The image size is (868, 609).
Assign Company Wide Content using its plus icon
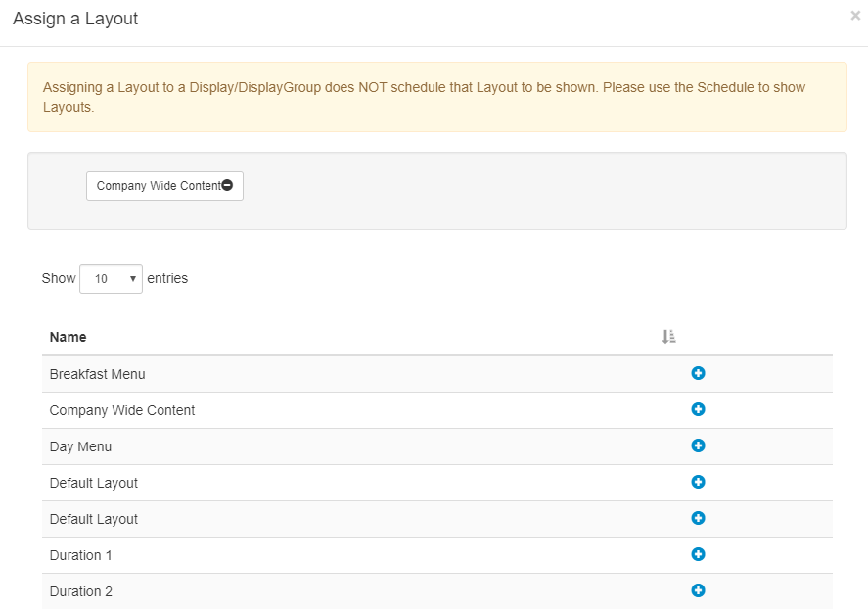pos(698,409)
